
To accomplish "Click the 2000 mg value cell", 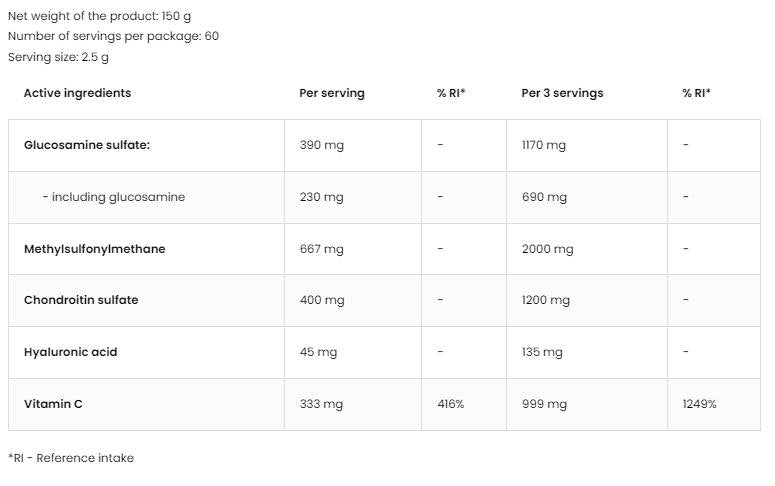I will pyautogui.click(x=547, y=249).
